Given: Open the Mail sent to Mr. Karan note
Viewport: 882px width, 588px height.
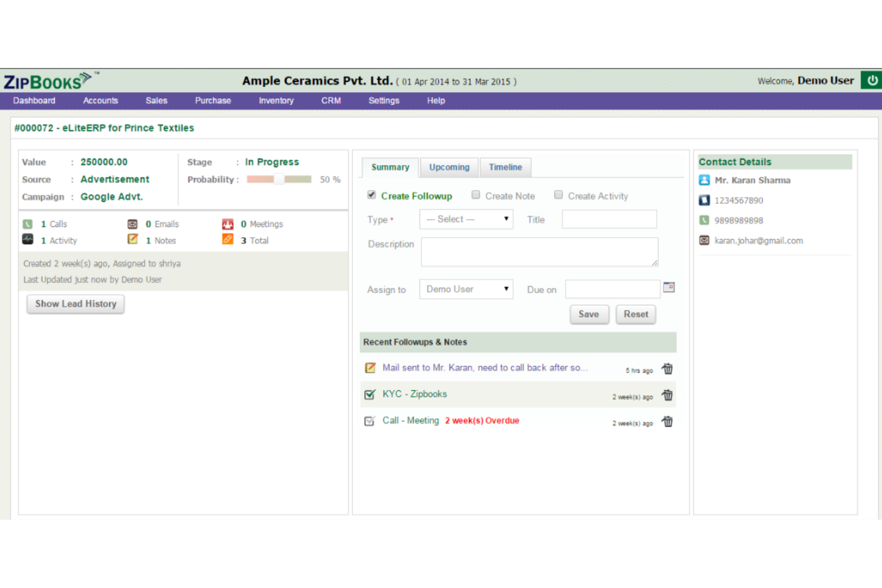Looking at the screenshot, I should tap(485, 368).
